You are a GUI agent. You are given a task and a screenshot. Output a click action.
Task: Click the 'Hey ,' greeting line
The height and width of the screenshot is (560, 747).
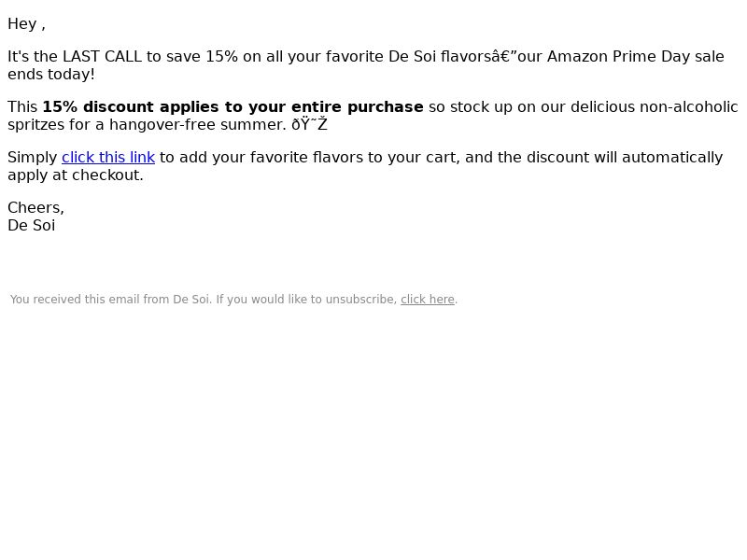coord(27,24)
